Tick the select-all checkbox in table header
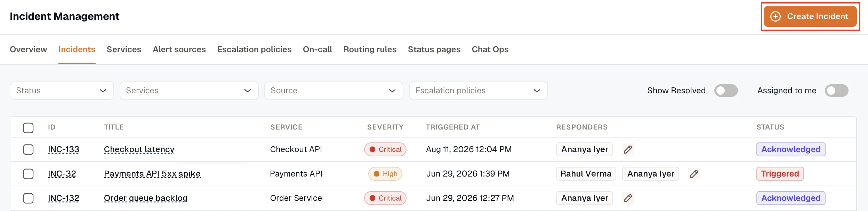 (x=28, y=128)
